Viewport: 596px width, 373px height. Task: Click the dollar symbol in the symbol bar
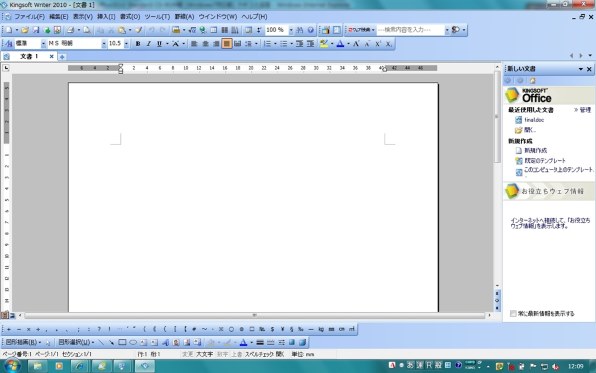coord(272,329)
